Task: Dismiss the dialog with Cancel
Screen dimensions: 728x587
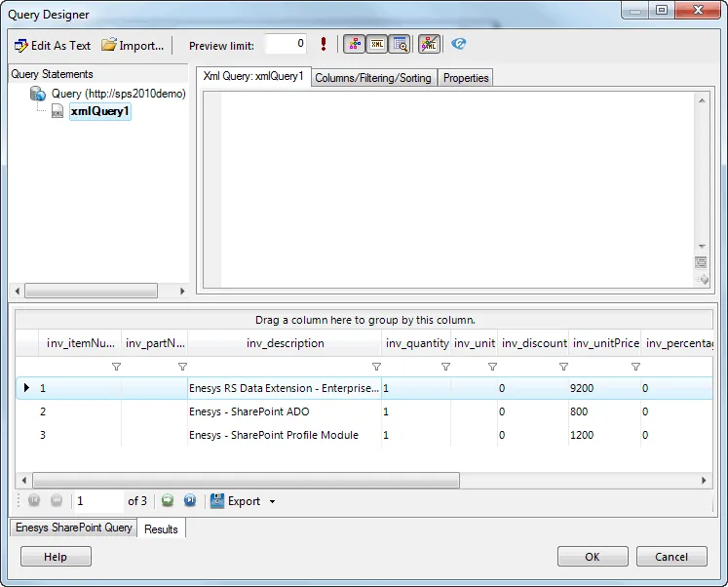Action: 671,557
